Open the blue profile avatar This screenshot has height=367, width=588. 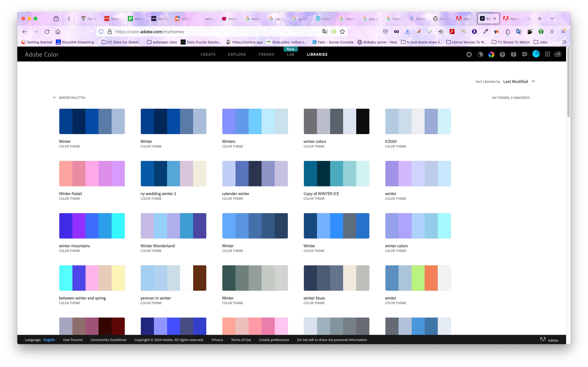(536, 54)
